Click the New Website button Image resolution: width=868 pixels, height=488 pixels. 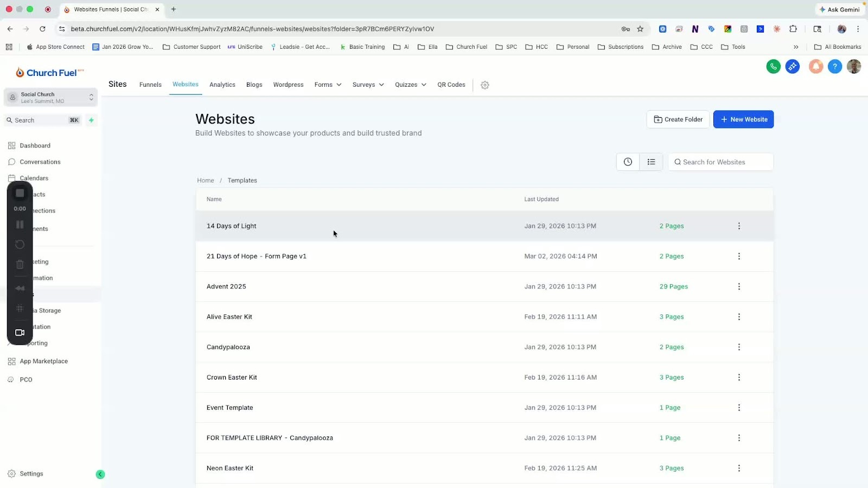coord(744,119)
